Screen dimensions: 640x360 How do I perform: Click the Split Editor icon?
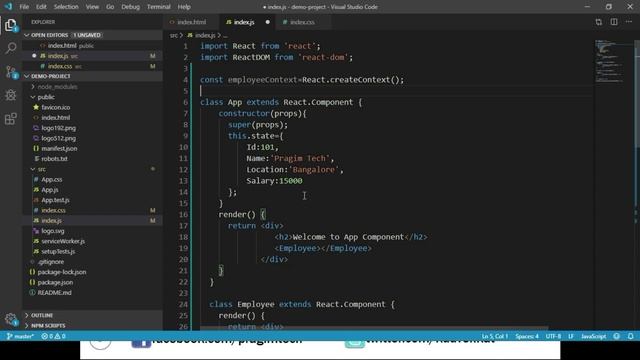(x=614, y=22)
